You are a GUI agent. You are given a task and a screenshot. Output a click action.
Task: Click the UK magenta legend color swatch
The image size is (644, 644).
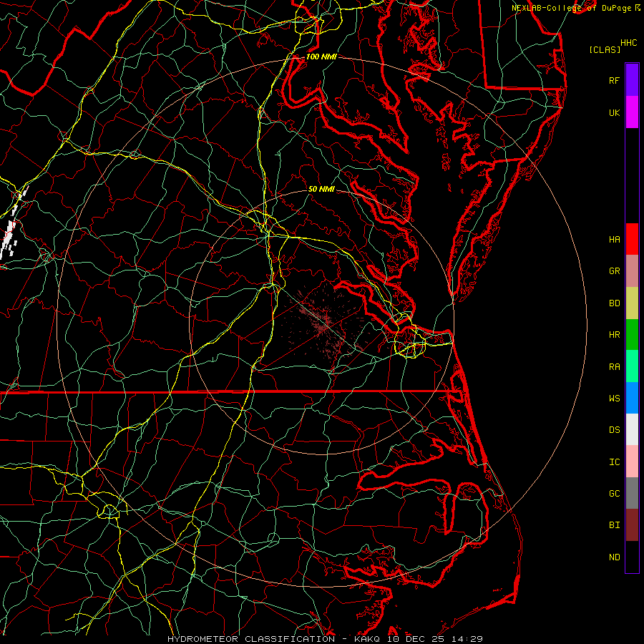pyautogui.click(x=632, y=112)
